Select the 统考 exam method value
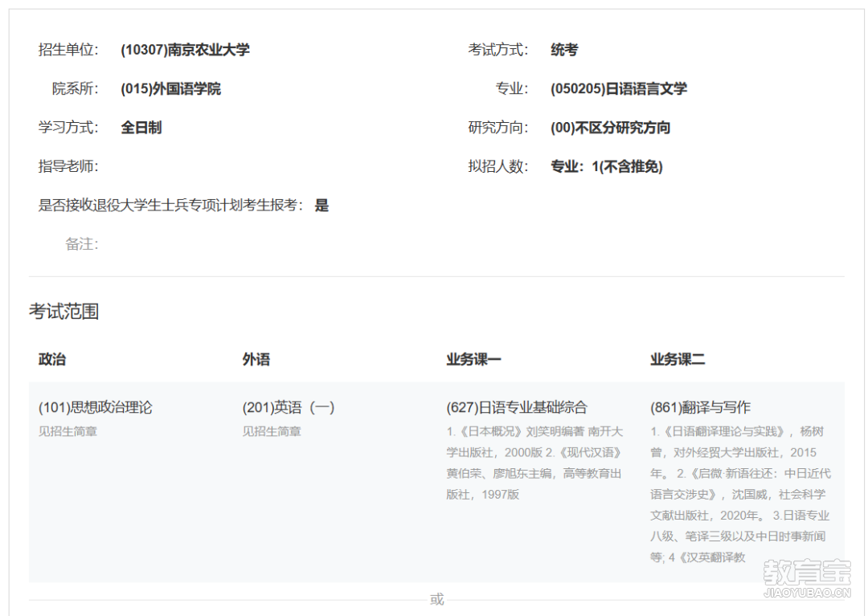 564,50
